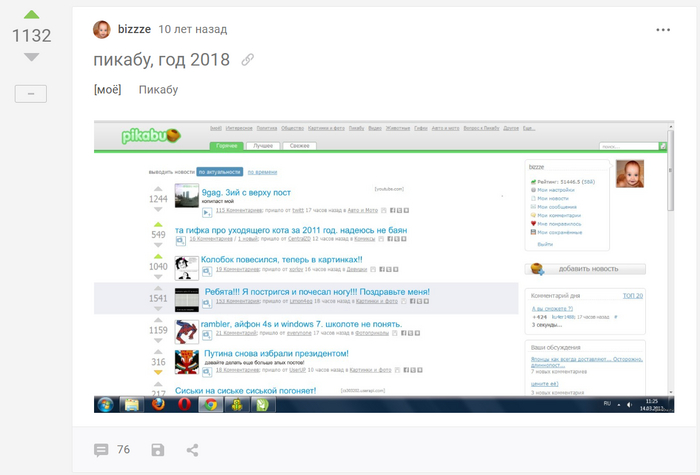Open the "Интересное" category in the top menu
This screenshot has width=700, height=475.
coord(239,128)
